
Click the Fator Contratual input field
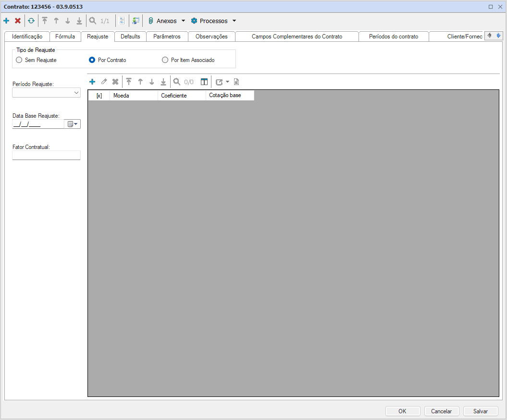click(46, 155)
